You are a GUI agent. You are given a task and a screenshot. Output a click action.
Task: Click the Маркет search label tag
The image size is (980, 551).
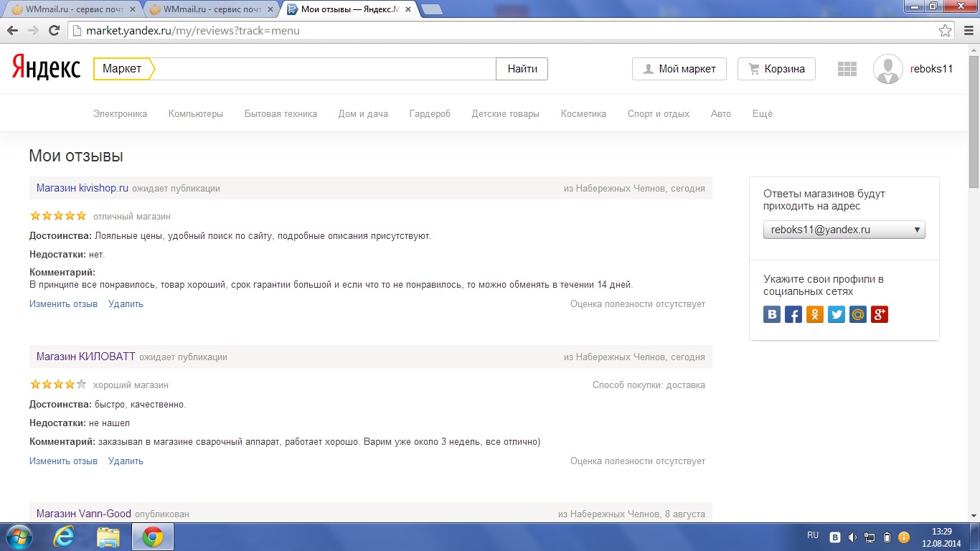pos(123,69)
